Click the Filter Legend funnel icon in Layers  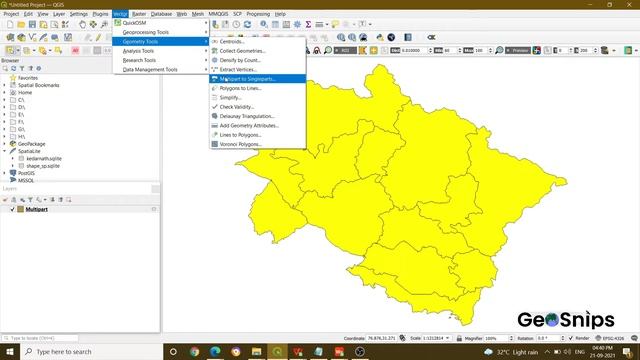(30, 200)
